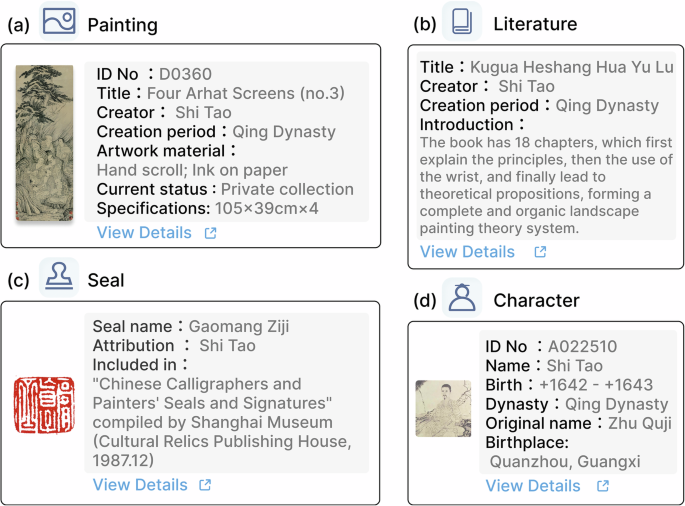685x506 pixels.
Task: Open the red Gaomang Ziji seal image
Action: (44, 406)
